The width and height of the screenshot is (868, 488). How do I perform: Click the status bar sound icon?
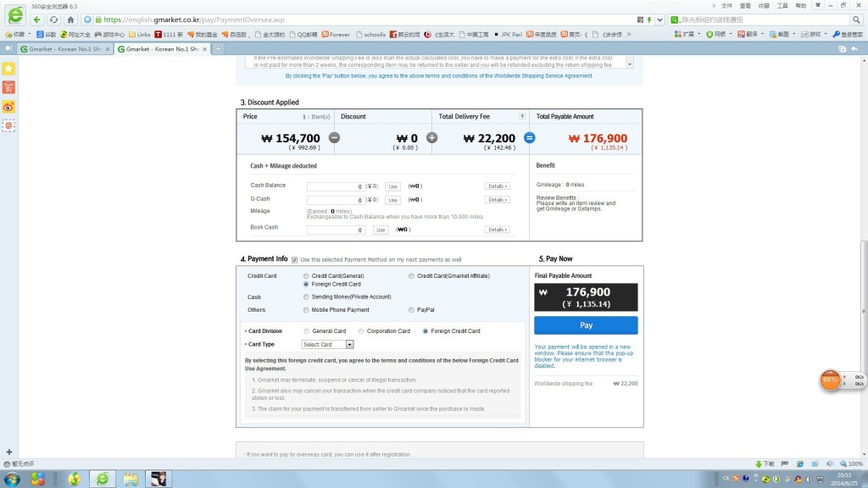(x=829, y=463)
